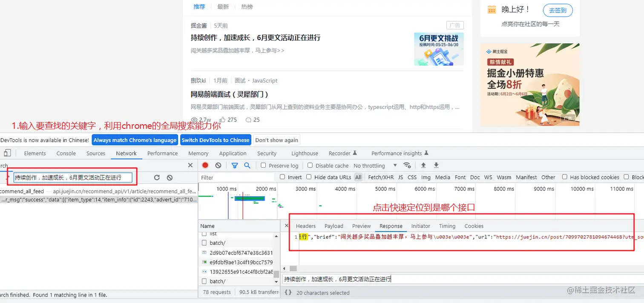Click the 6月更文挑战 article thumbnail
Screen dimensions: 644x303
[x=439, y=49]
